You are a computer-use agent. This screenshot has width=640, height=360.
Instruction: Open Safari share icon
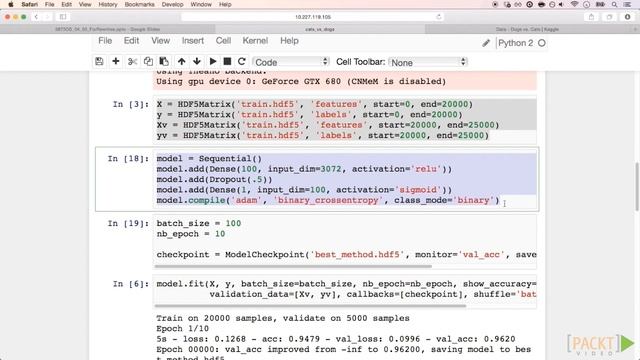point(591,17)
